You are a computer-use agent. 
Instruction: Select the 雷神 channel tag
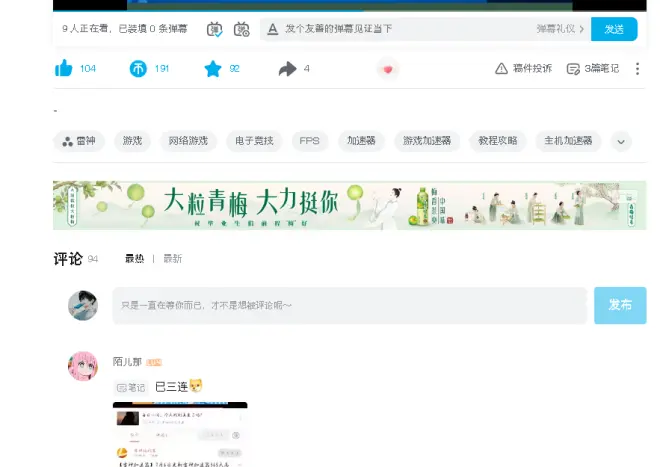79,141
